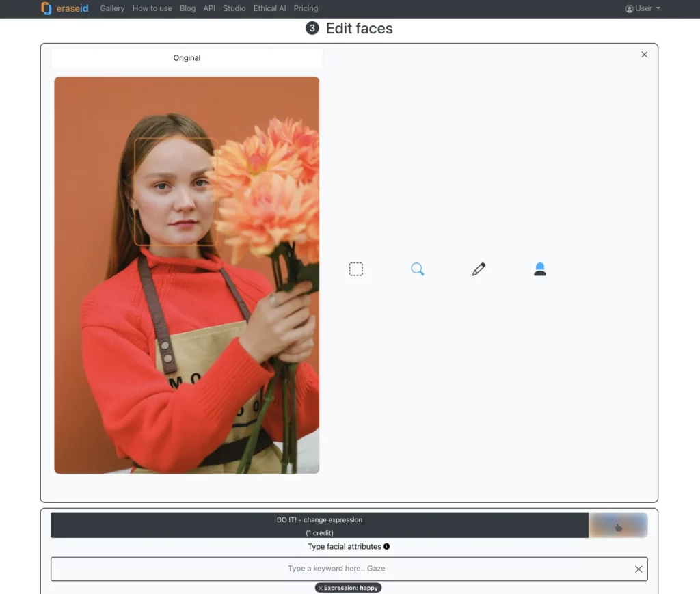The image size is (700, 594).
Task: Clear the facial attributes keyword field
Action: click(x=638, y=569)
